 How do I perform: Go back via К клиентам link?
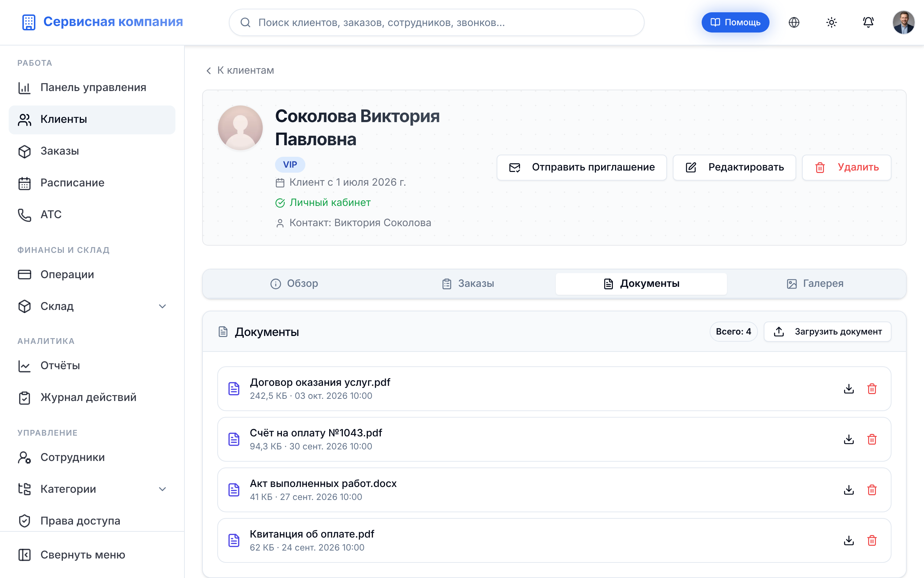(x=240, y=70)
